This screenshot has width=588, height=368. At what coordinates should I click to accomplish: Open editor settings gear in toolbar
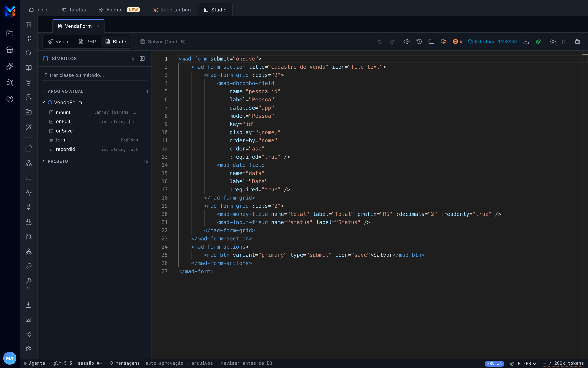pyautogui.click(x=407, y=42)
